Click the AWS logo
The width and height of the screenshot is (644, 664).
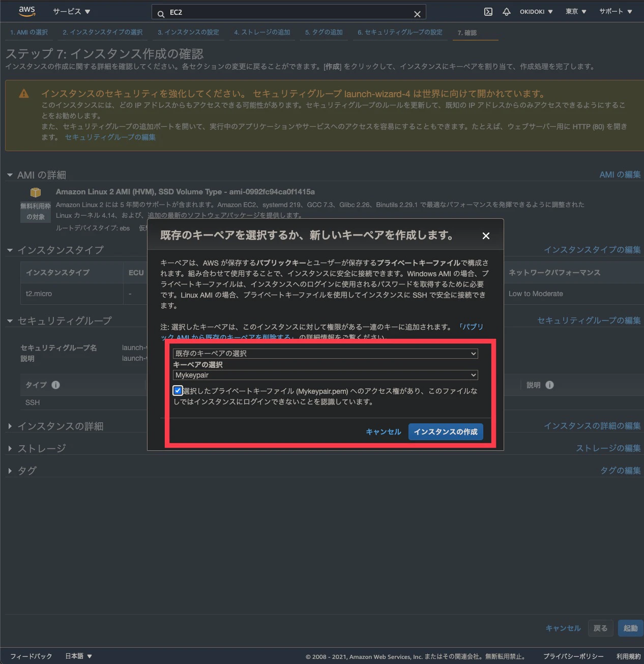click(x=27, y=11)
